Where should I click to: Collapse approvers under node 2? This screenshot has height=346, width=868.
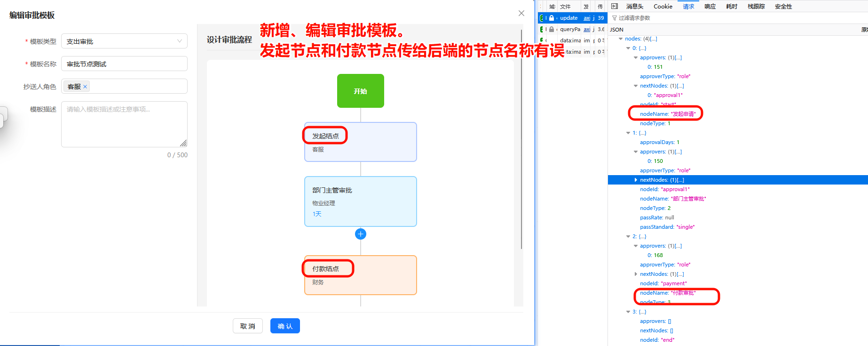pyautogui.click(x=636, y=246)
